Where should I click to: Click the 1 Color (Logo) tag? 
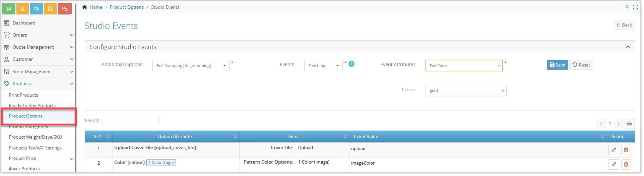click(161, 163)
